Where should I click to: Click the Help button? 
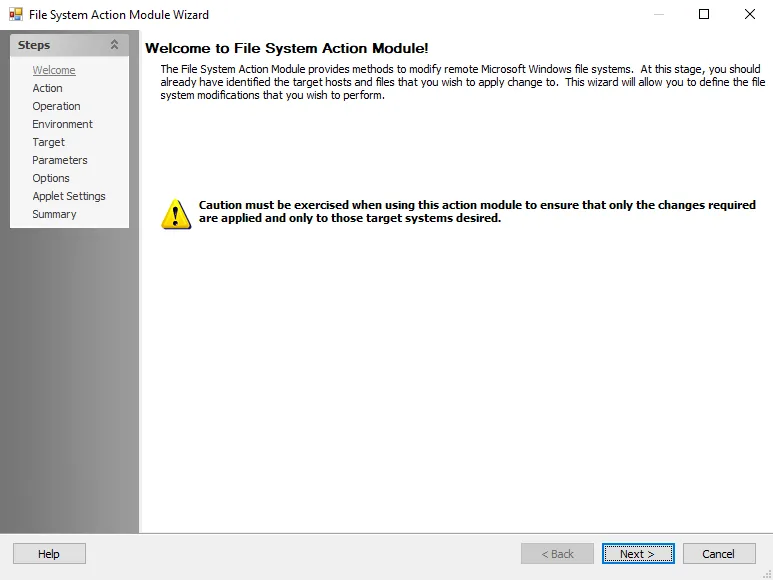pyautogui.click(x=49, y=553)
